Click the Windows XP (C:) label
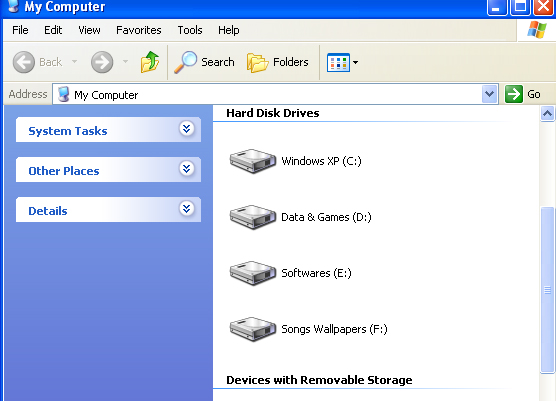This screenshot has width=556, height=401. [x=321, y=161]
